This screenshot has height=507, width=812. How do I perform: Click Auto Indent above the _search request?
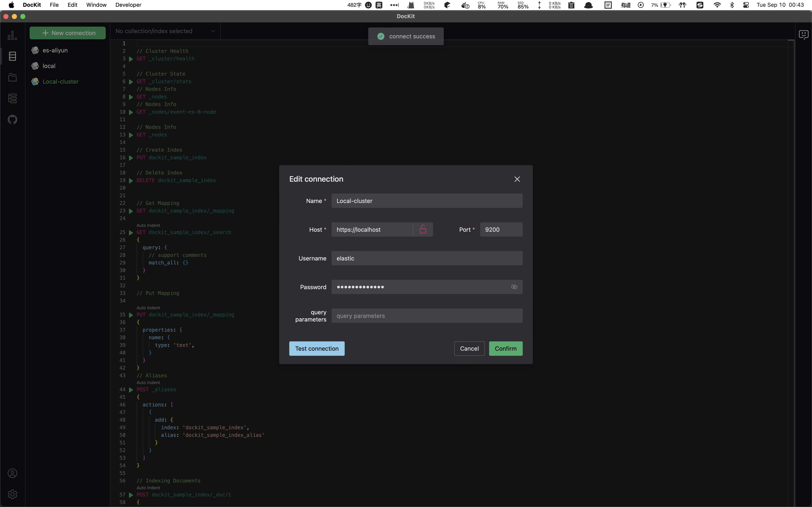[148, 225]
